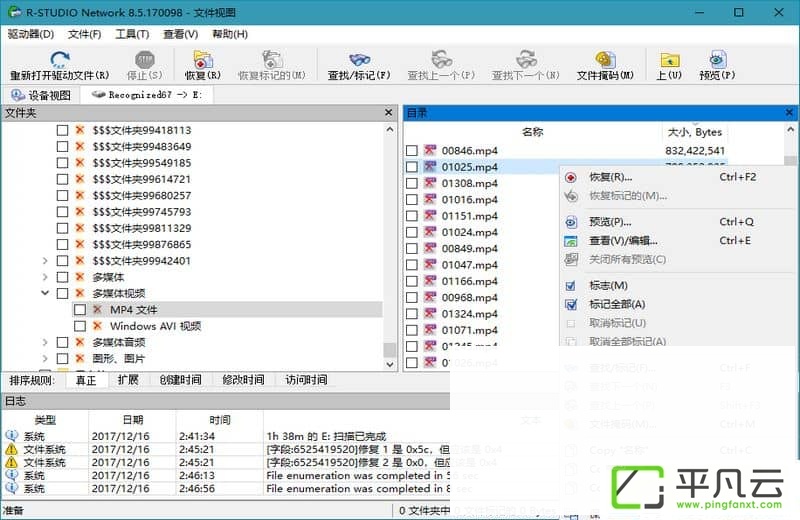
Task: Tick the 多媒体视频 folder checkbox
Action: (62, 293)
